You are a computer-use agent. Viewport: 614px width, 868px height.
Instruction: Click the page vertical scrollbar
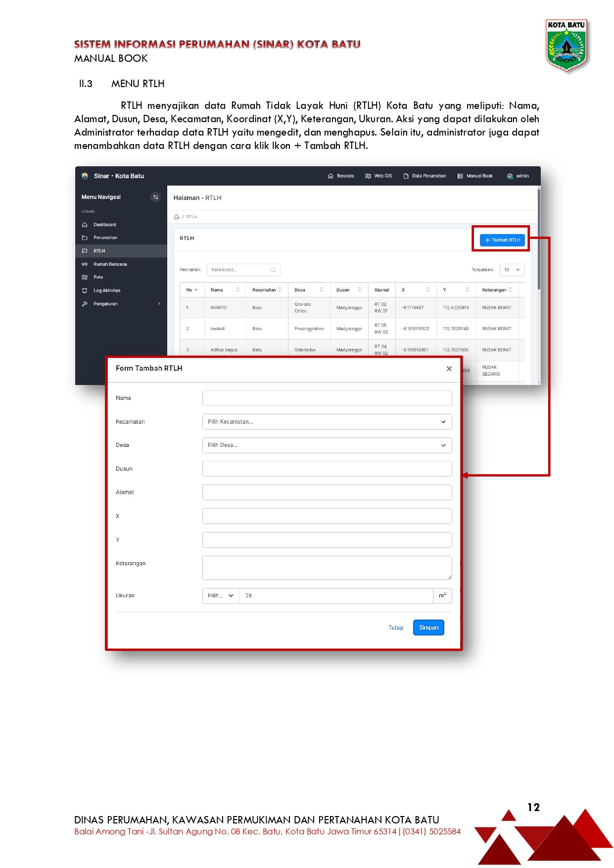click(x=539, y=239)
